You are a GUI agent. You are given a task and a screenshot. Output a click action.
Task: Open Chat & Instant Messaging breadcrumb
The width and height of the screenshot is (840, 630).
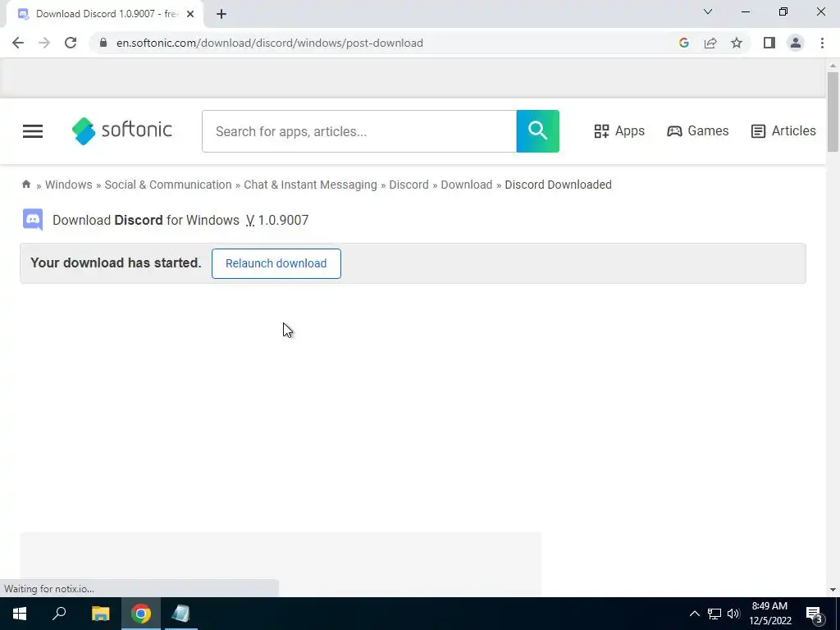(310, 185)
